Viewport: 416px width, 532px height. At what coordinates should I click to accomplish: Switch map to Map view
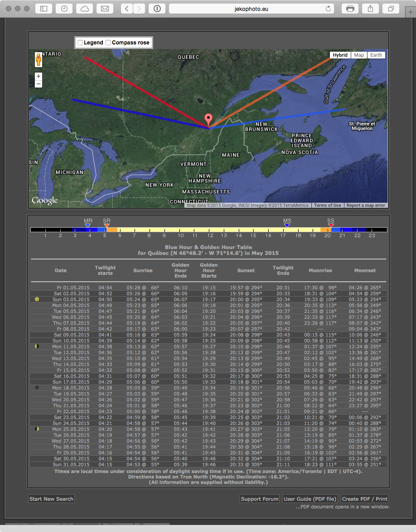(x=359, y=55)
